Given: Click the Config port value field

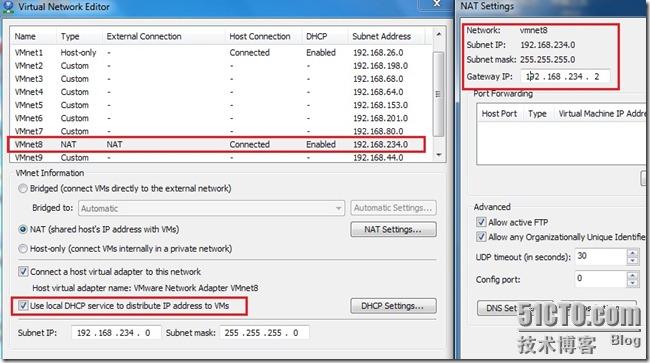Looking at the screenshot, I should click(600, 279).
